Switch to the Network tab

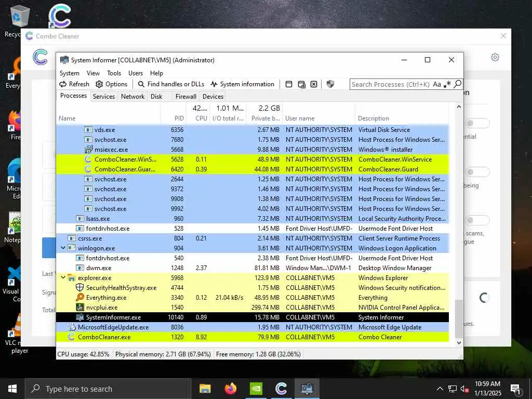(132, 96)
